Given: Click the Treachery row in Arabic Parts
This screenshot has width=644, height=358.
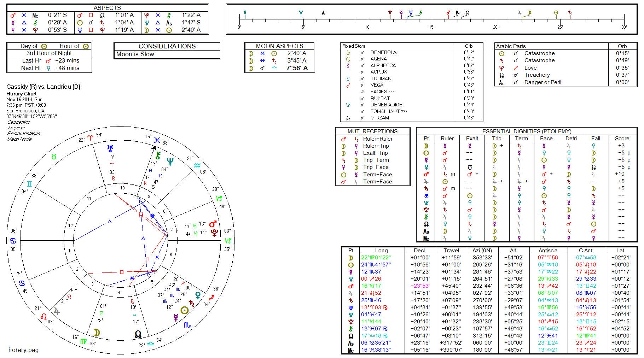Looking at the screenshot, I should click(537, 75).
